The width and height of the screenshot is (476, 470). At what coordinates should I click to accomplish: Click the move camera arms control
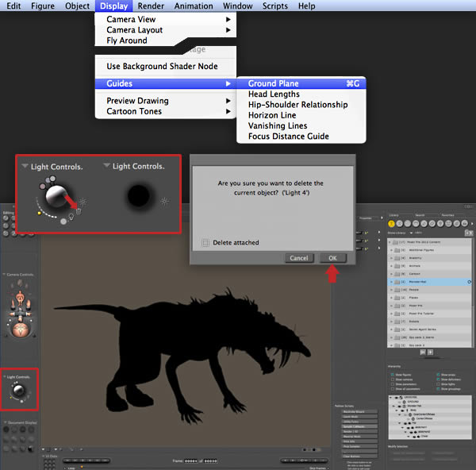(20, 314)
